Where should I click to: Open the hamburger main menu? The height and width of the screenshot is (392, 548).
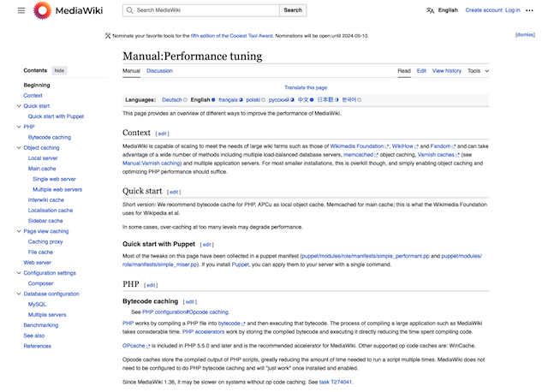[21, 10]
